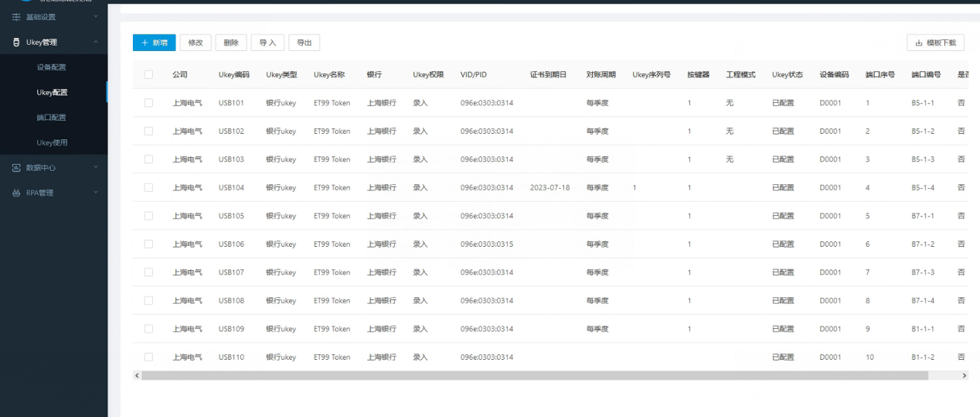Click the 修改 button
This screenshot has height=417, width=980.
point(196,43)
